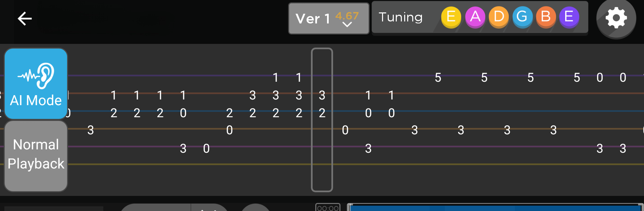Select the blue G string tuning circle
Viewport: 644px width, 211px height.
point(522,17)
